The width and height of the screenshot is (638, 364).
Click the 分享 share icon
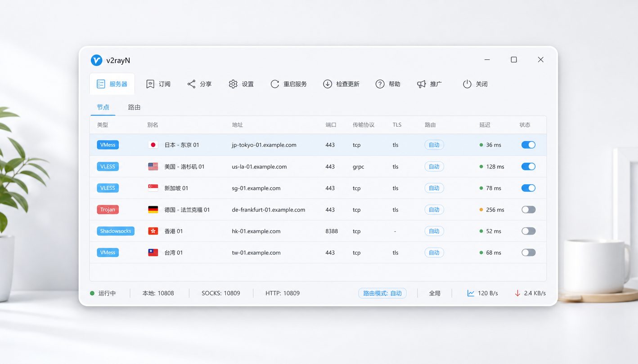point(192,84)
